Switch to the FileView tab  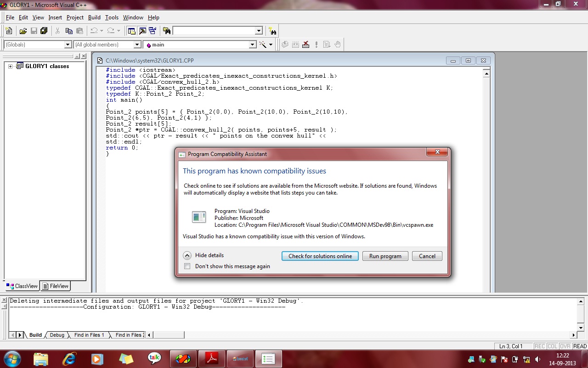(x=55, y=286)
